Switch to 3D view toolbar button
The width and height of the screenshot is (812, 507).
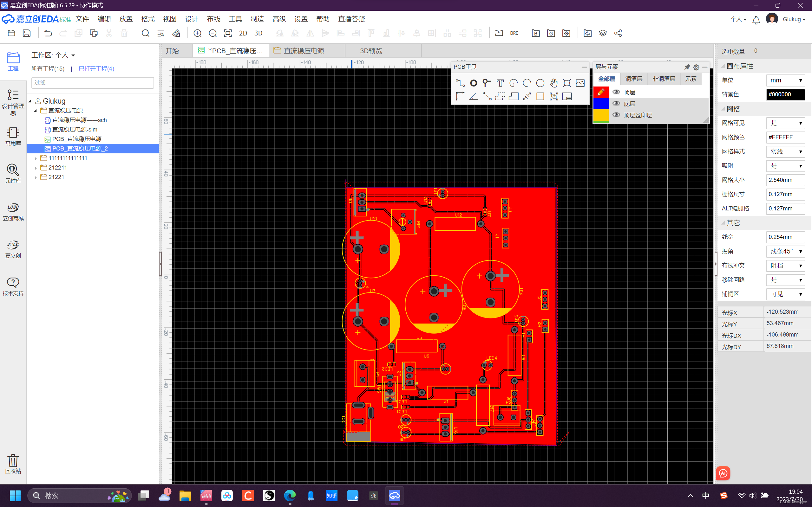[x=258, y=33]
